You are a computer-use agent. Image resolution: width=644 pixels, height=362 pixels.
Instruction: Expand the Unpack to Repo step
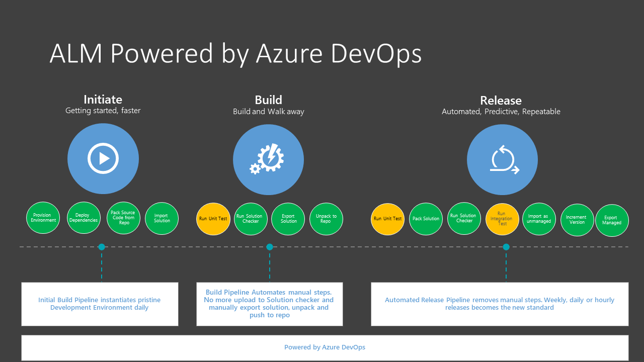(x=326, y=219)
